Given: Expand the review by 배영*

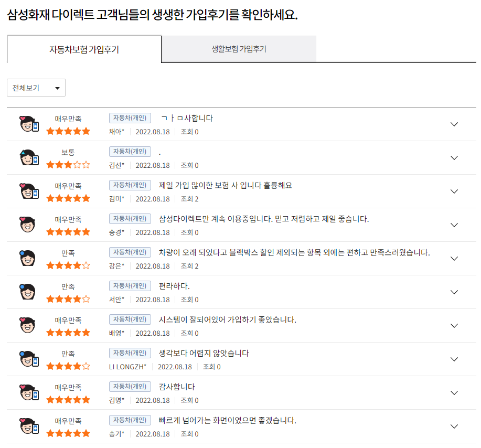Looking at the screenshot, I should coord(454,326).
